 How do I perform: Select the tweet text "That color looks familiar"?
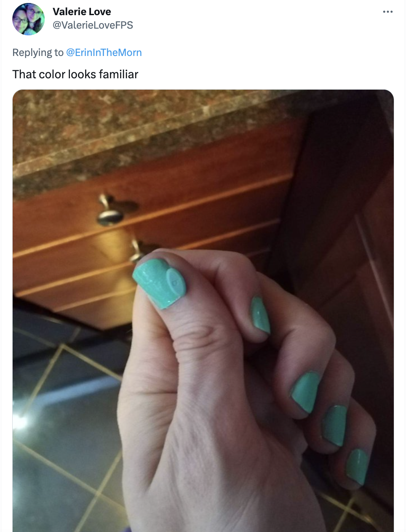click(x=75, y=74)
